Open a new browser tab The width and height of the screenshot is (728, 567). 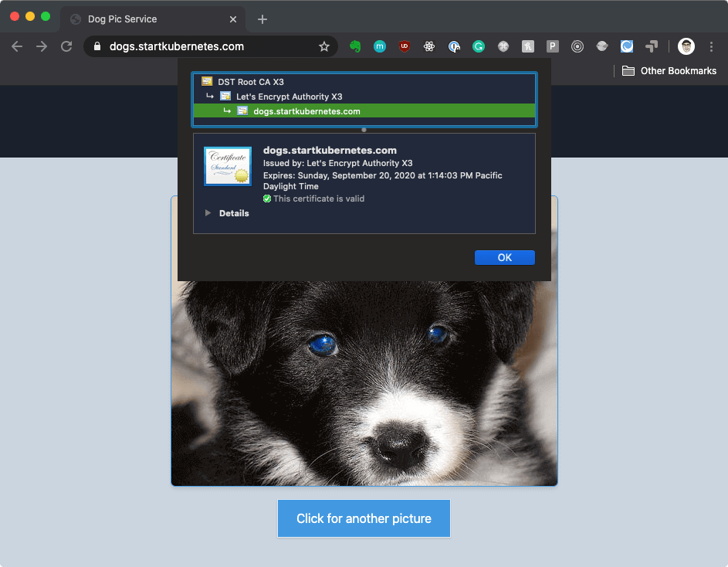pyautogui.click(x=262, y=19)
